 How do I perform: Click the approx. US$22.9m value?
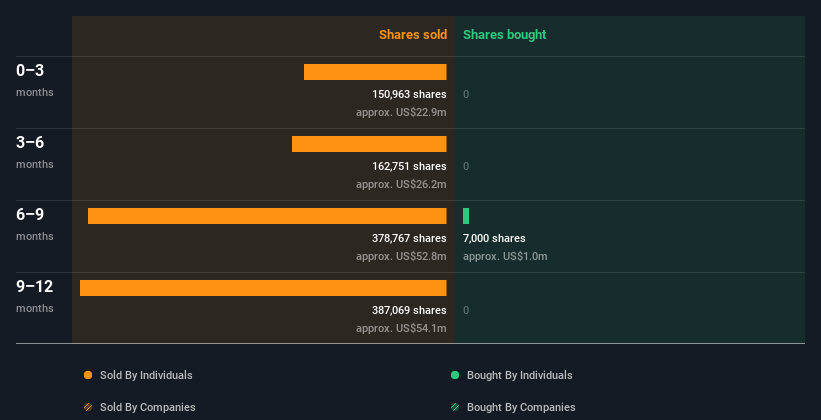pyautogui.click(x=401, y=113)
